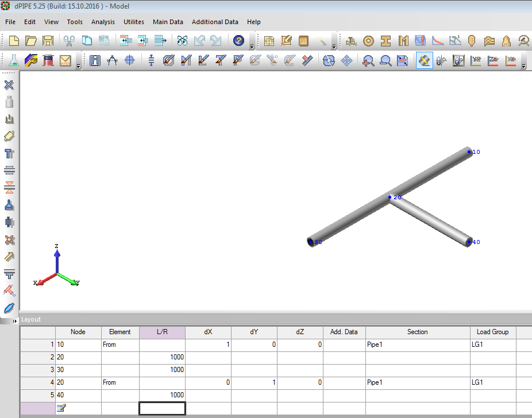Viewport: 532px width, 418px height.
Task: Open the Analysis menu
Action: pos(103,22)
